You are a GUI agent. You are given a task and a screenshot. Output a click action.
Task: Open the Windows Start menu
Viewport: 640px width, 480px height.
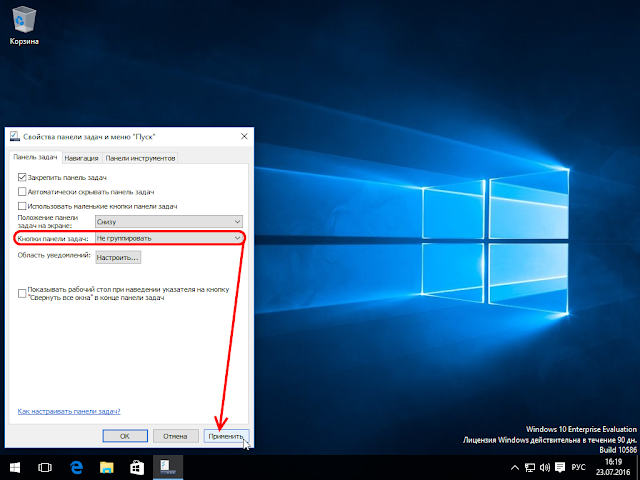point(14,467)
